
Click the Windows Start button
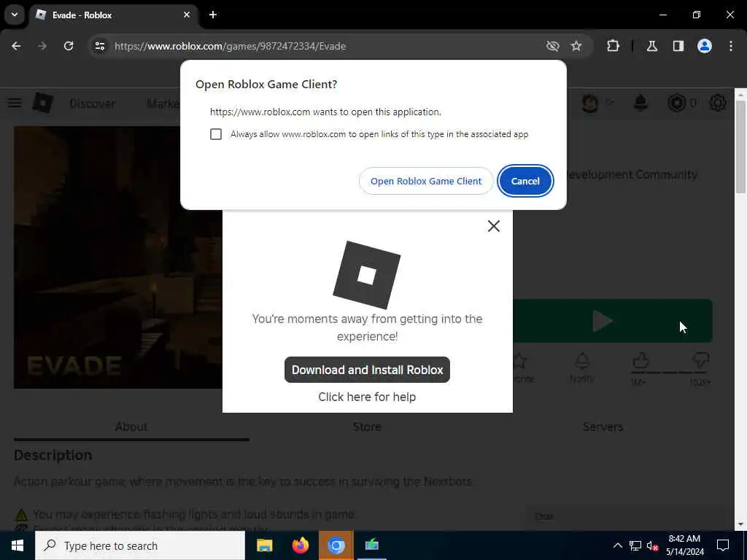[18, 545]
